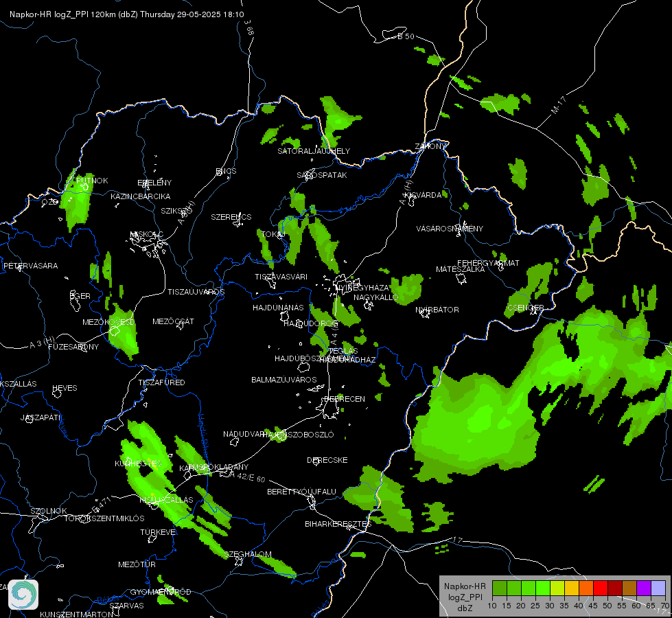Click the EDELENY town label

point(154,183)
